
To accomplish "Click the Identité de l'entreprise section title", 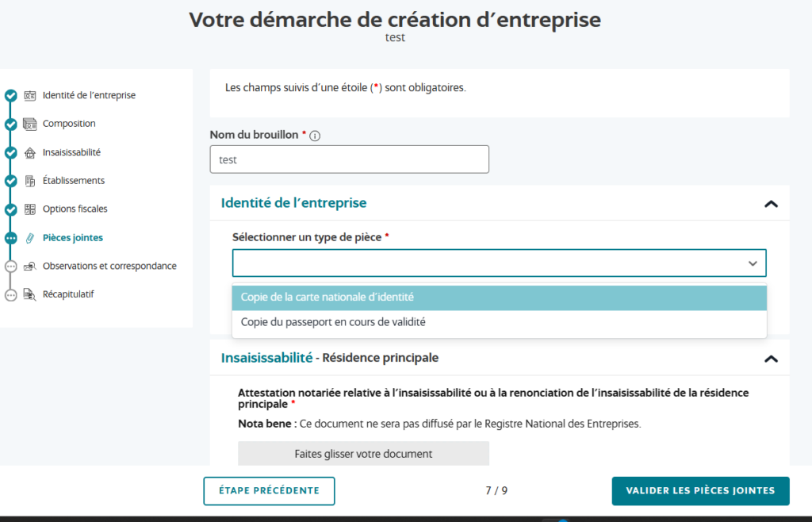I will pos(293,203).
